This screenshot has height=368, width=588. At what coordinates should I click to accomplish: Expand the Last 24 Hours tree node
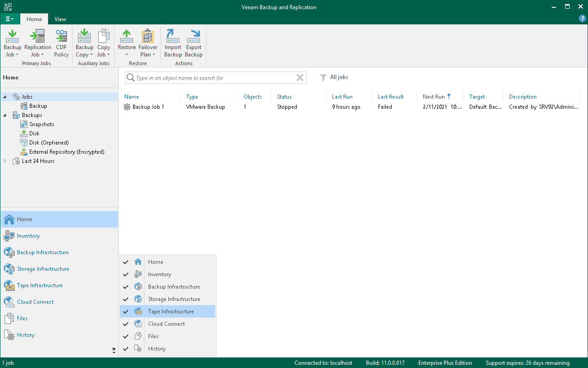point(5,161)
